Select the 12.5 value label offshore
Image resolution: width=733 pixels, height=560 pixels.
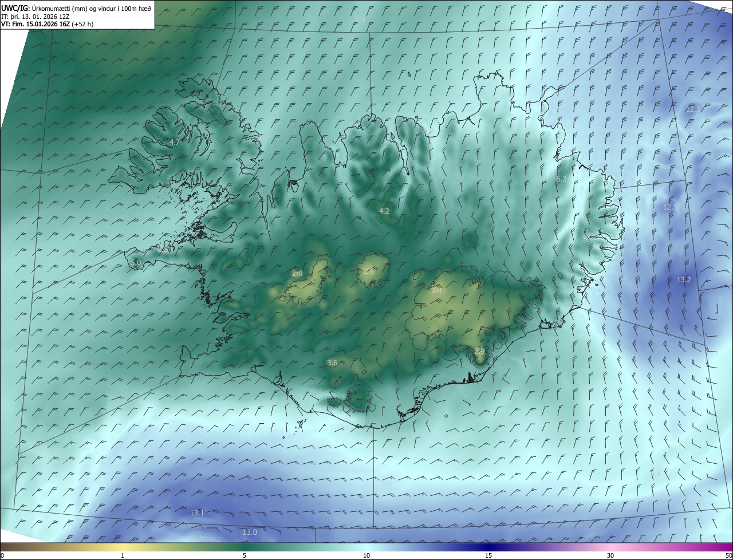click(670, 207)
